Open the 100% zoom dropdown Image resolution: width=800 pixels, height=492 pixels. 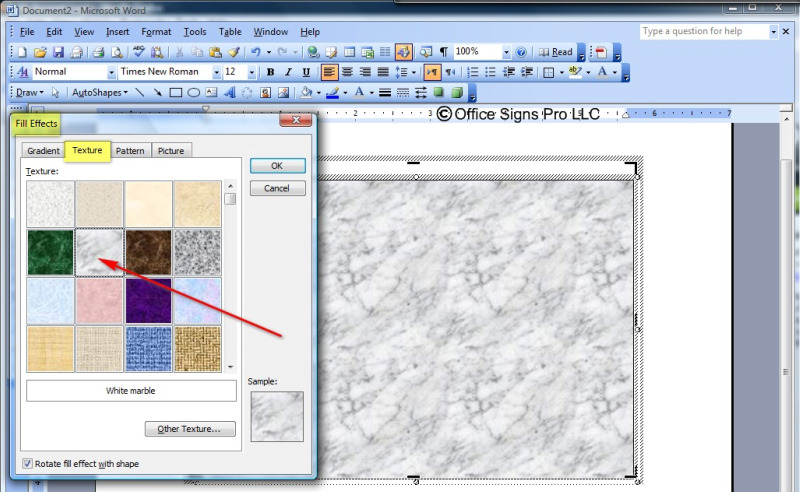pos(506,52)
